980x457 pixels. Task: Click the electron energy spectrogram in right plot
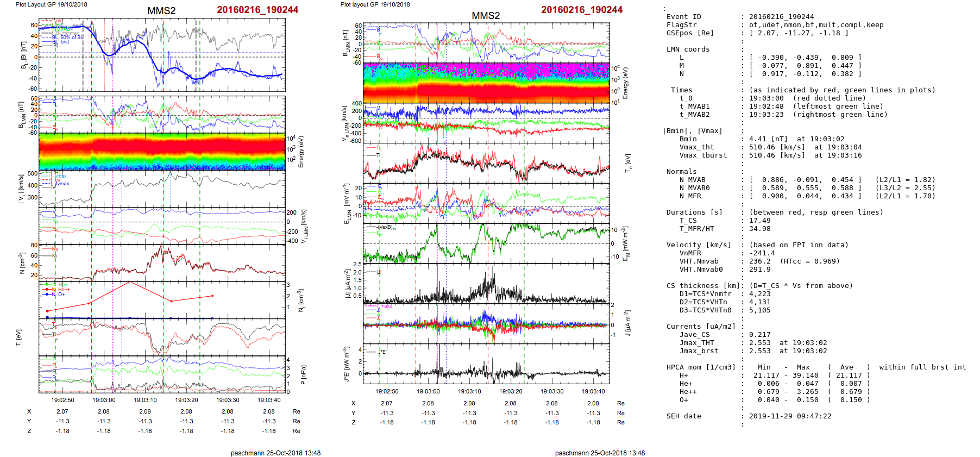[486, 83]
